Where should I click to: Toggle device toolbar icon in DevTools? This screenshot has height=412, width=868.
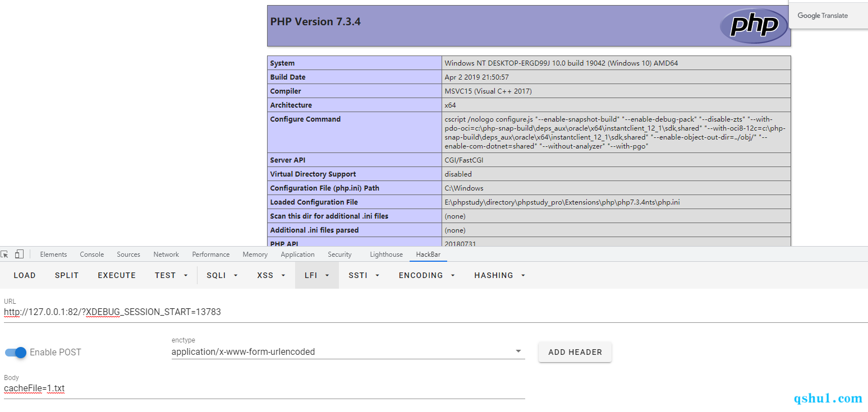[19, 254]
